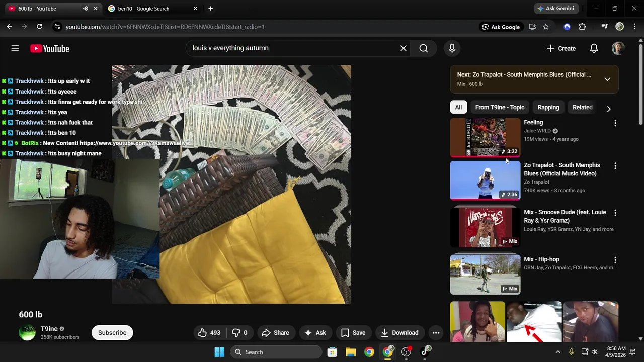644x362 pixels.
Task: Open the Chrome extensions puzzle menu
Action: pyautogui.click(x=582, y=27)
